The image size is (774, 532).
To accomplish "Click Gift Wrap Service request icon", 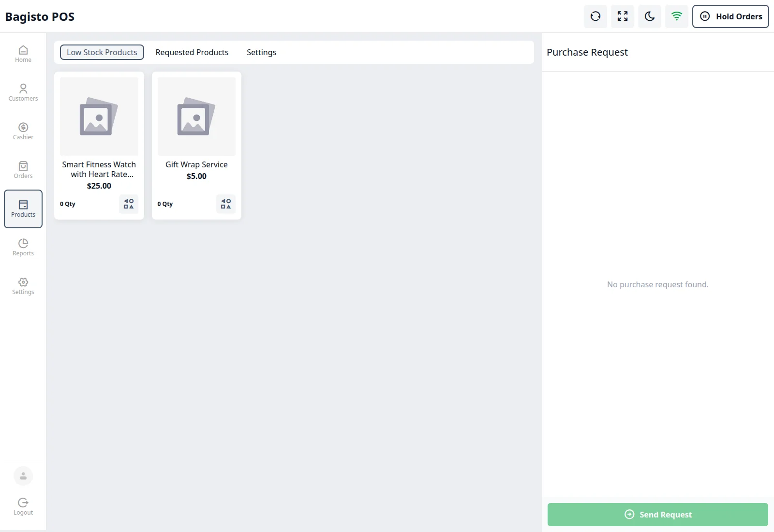I will (226, 204).
